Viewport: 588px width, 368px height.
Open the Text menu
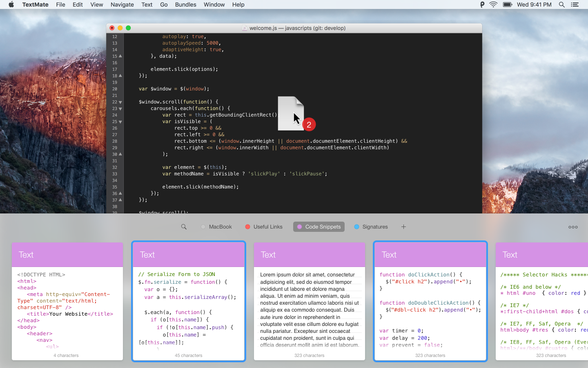pyautogui.click(x=147, y=4)
